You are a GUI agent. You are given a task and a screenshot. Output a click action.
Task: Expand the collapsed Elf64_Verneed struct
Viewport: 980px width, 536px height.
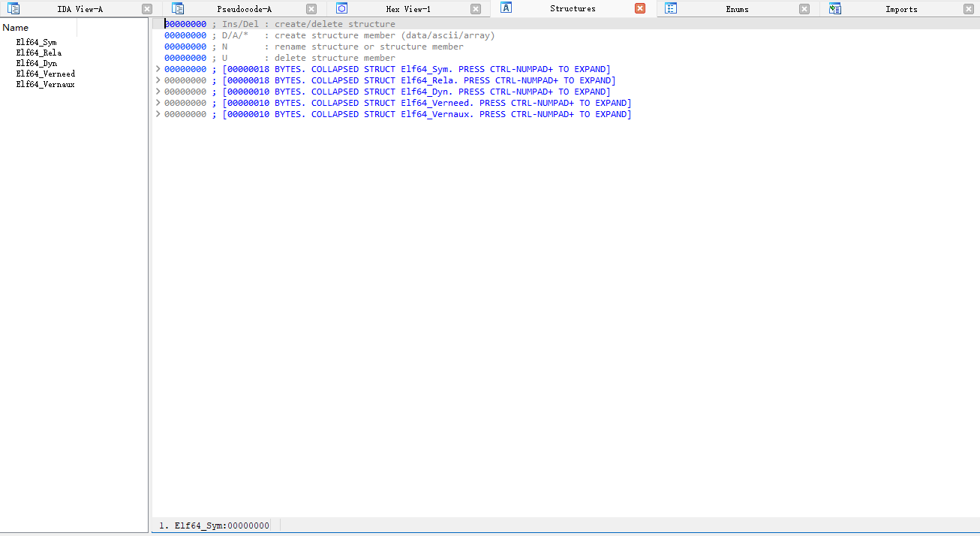coord(158,103)
